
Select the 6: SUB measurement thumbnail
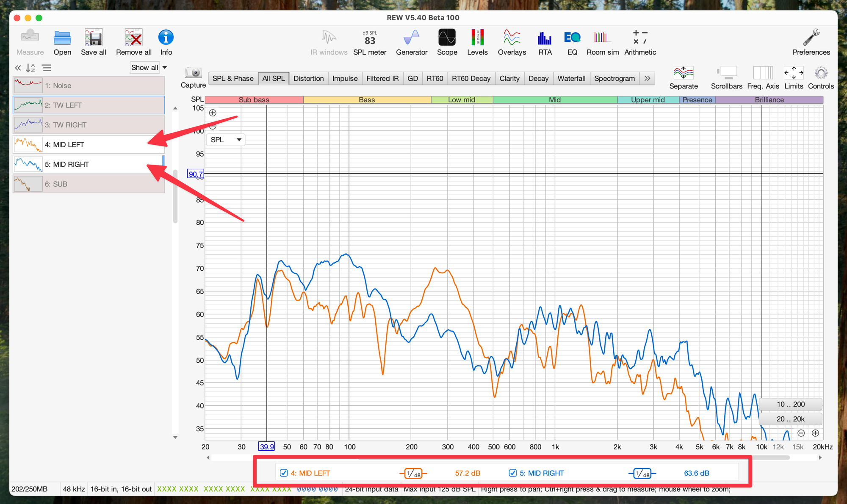[28, 184]
